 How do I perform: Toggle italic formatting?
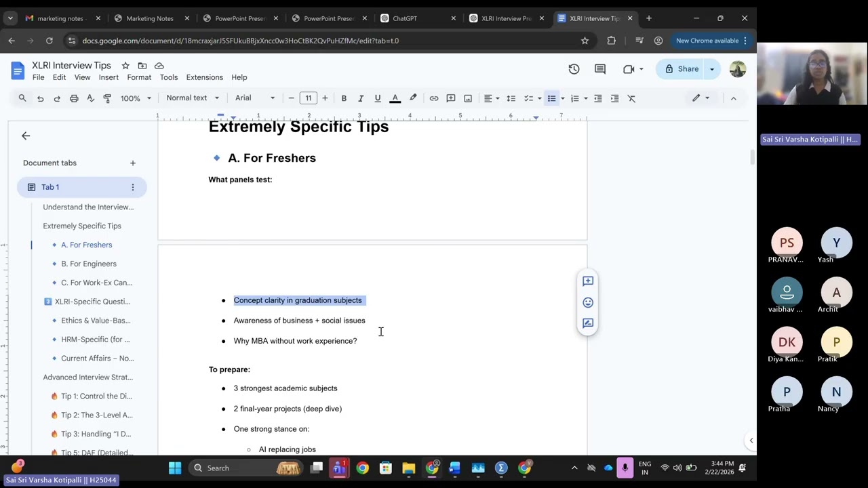[361, 98]
